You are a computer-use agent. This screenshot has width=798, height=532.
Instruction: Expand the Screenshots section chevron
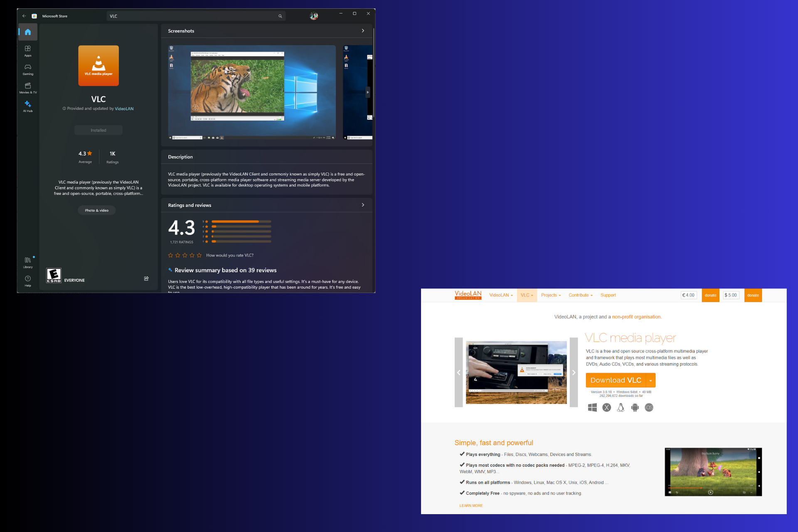click(363, 31)
